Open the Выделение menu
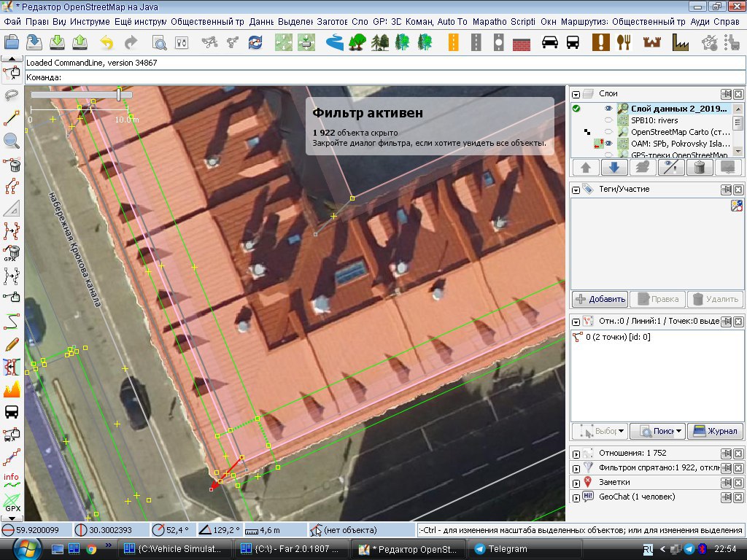This screenshot has height=560, width=747. click(295, 21)
